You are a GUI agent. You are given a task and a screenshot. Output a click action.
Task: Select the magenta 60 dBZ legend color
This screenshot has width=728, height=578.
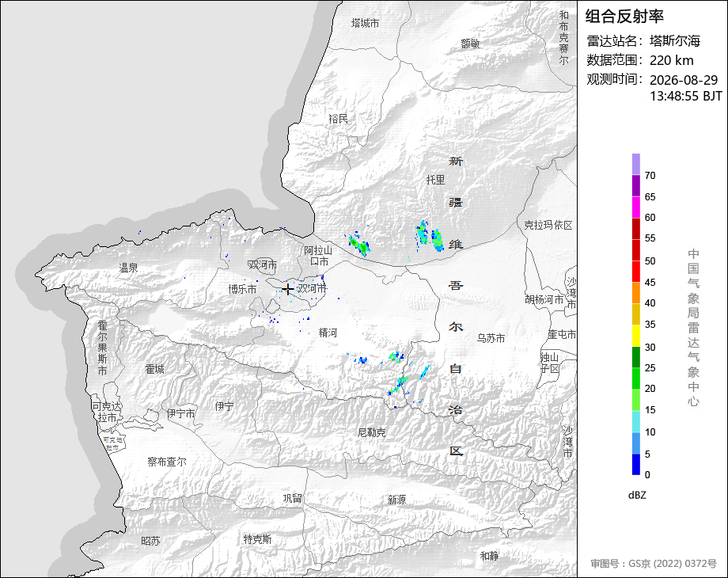coord(636,207)
